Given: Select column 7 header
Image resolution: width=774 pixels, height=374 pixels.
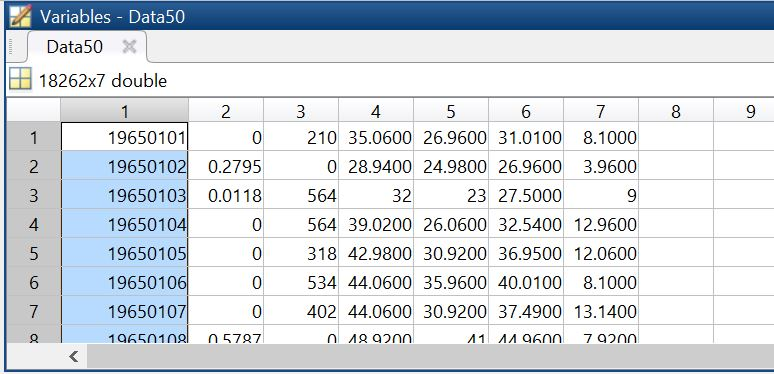Looking at the screenshot, I should point(601,111).
